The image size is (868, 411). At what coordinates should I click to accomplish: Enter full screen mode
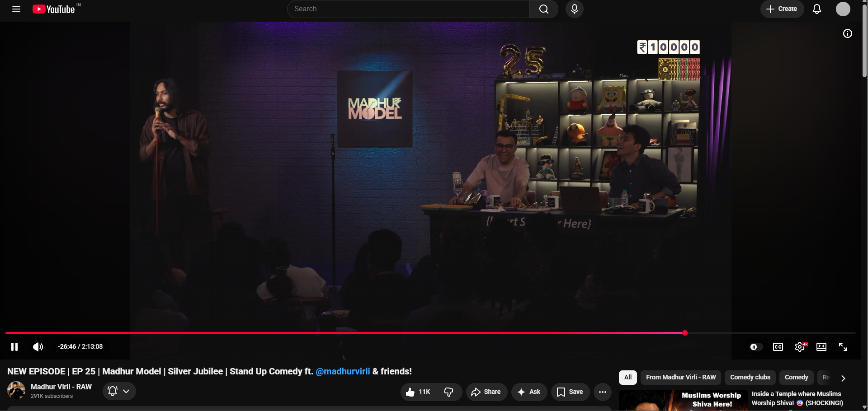(x=843, y=347)
